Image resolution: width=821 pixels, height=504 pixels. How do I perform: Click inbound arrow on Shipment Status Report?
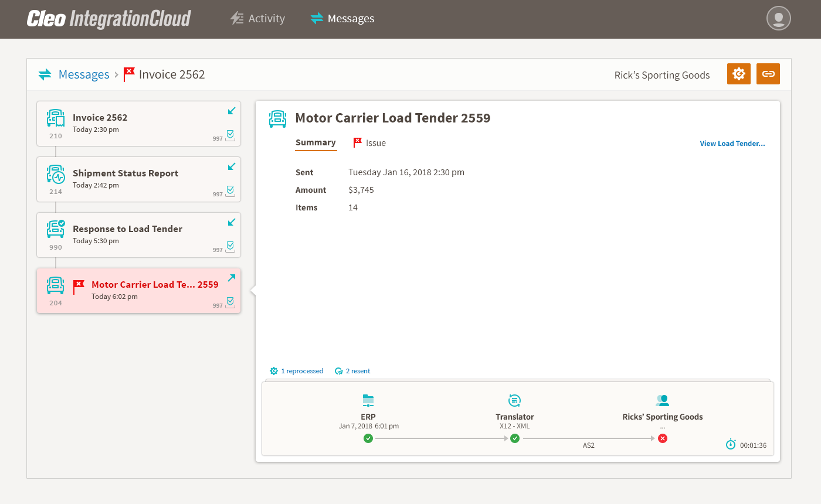coord(232,166)
